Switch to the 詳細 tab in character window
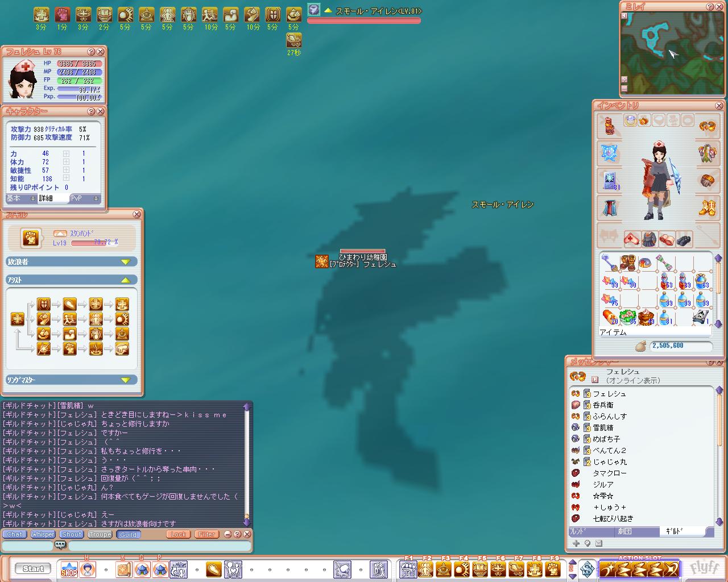The height and width of the screenshot is (582, 728). coord(53,198)
